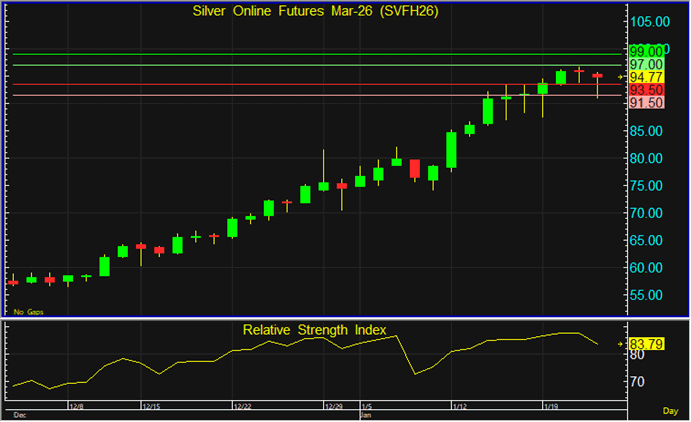The width and height of the screenshot is (691, 422).
Task: Click the 75.00 price axis label
Action: [x=646, y=186]
